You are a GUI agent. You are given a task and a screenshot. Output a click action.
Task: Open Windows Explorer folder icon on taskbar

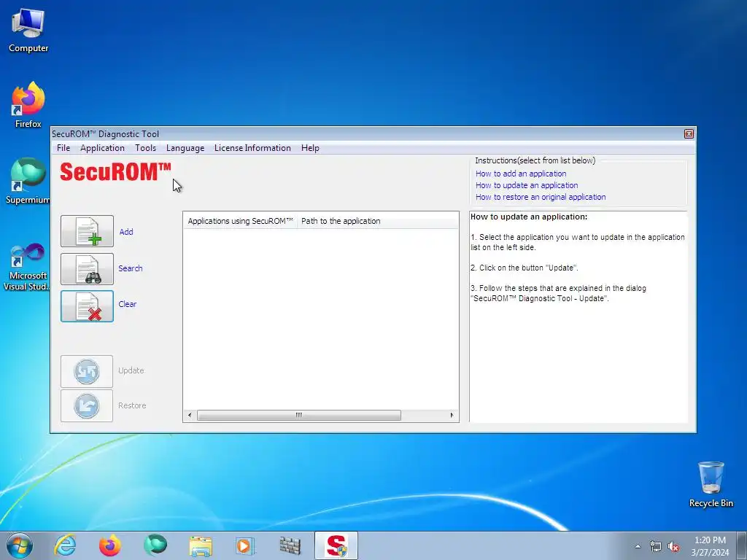point(201,545)
